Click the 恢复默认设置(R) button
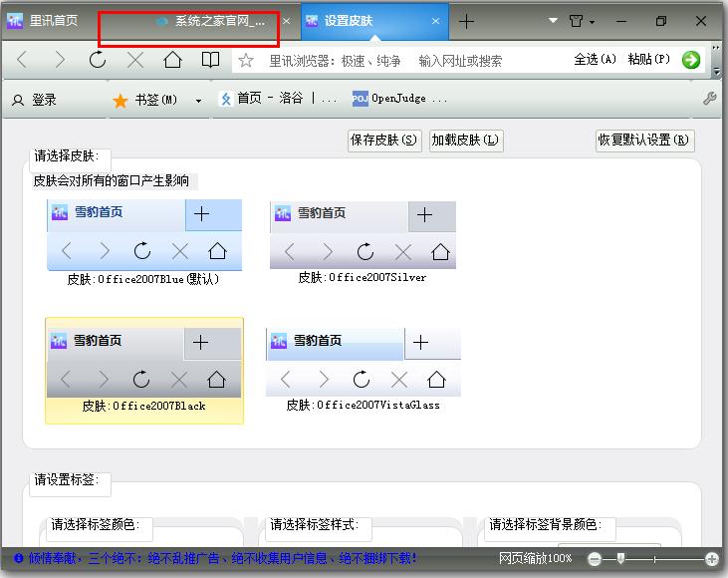The width and height of the screenshot is (728, 578). 644,141
